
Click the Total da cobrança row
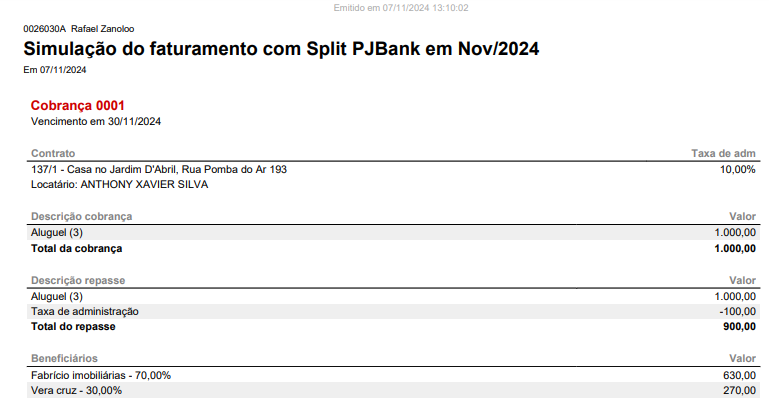click(393, 249)
